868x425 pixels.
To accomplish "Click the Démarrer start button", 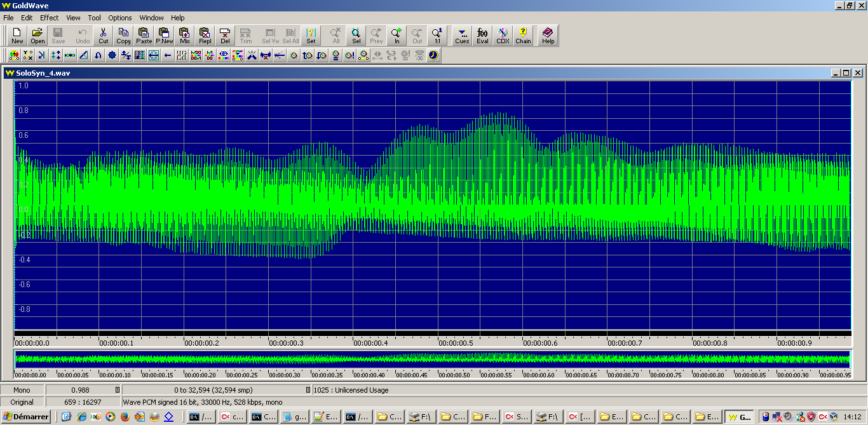I will (x=26, y=417).
